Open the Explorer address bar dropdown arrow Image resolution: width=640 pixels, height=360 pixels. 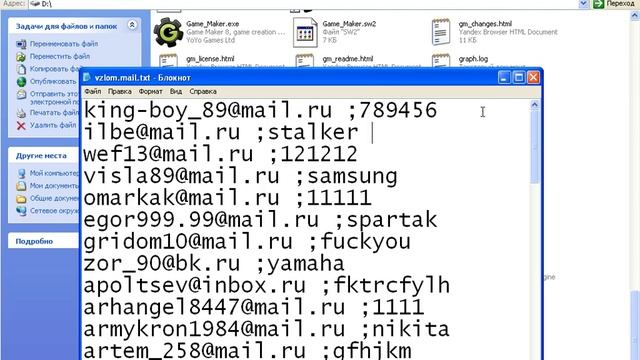tap(584, 4)
